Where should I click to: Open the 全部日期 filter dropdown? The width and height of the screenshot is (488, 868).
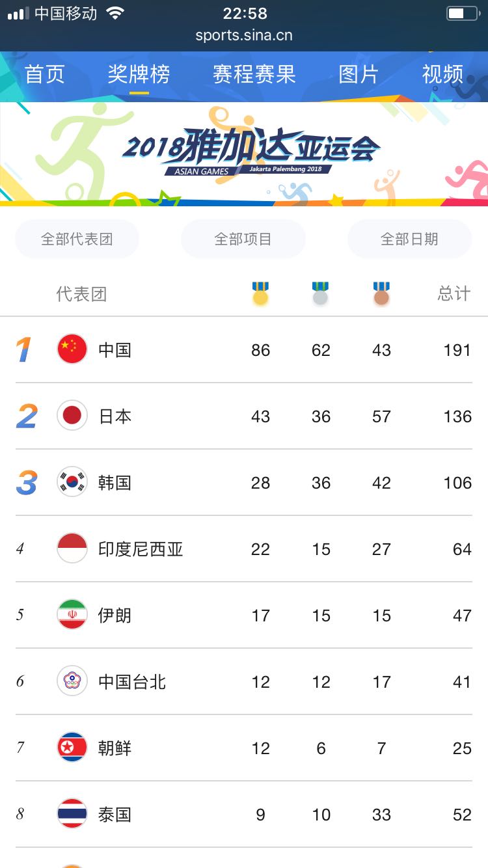click(409, 239)
